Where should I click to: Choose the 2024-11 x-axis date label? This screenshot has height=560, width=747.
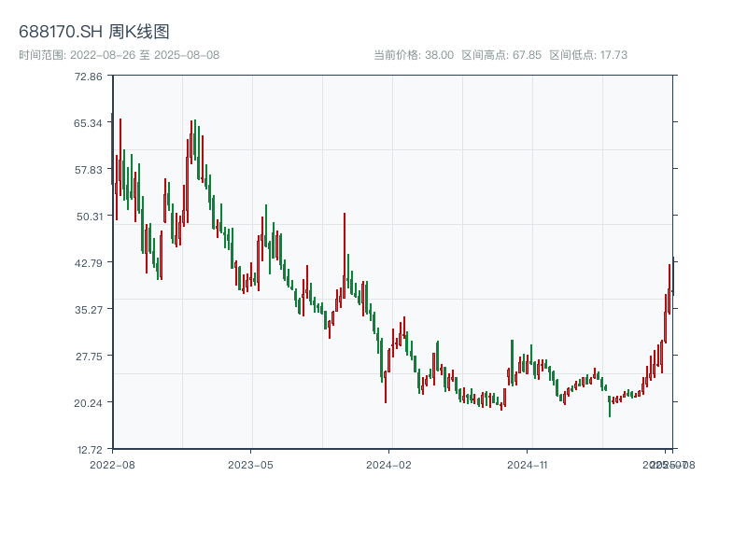click(528, 464)
